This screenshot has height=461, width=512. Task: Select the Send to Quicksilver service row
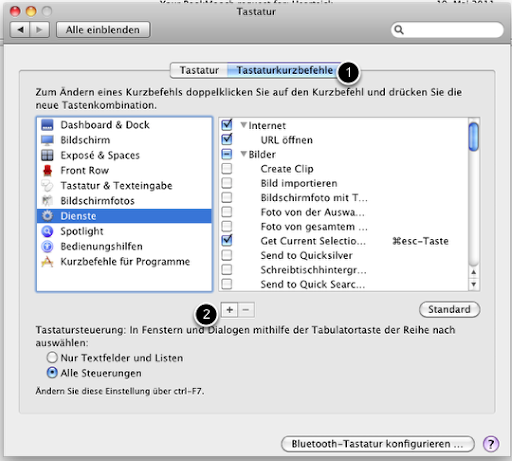point(343,255)
